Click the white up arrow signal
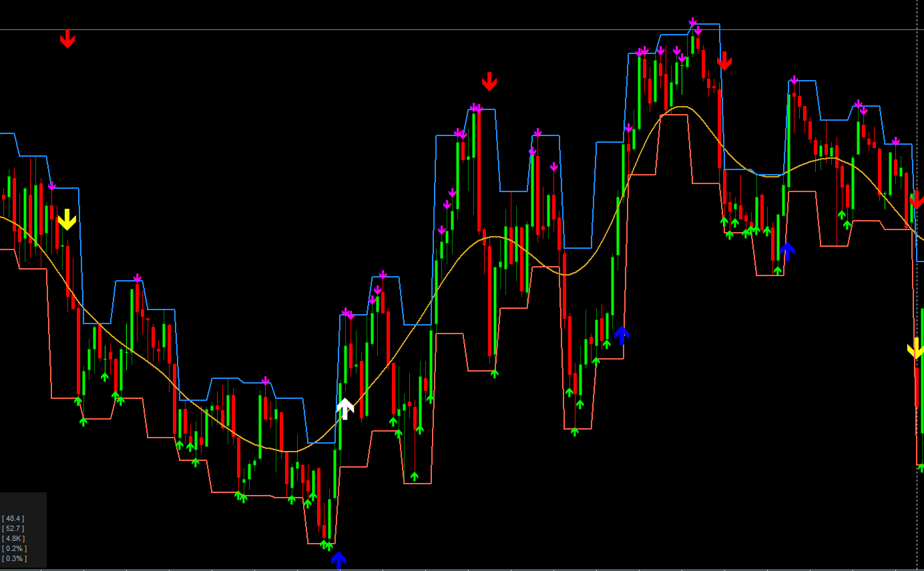Image resolution: width=924 pixels, height=571 pixels. click(344, 408)
